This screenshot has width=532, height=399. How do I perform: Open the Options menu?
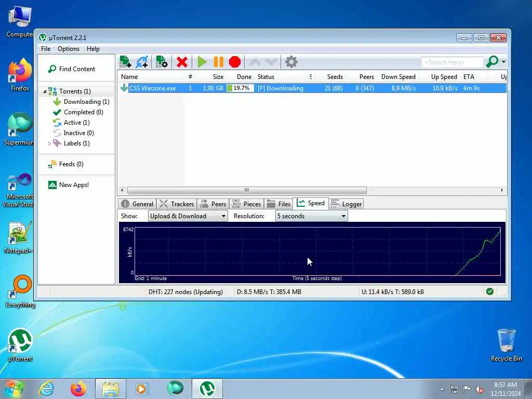[x=69, y=49]
